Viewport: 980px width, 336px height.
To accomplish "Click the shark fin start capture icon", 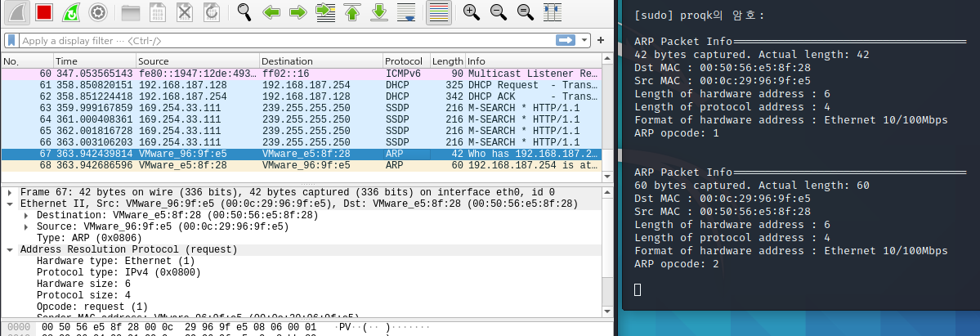I will (x=17, y=12).
